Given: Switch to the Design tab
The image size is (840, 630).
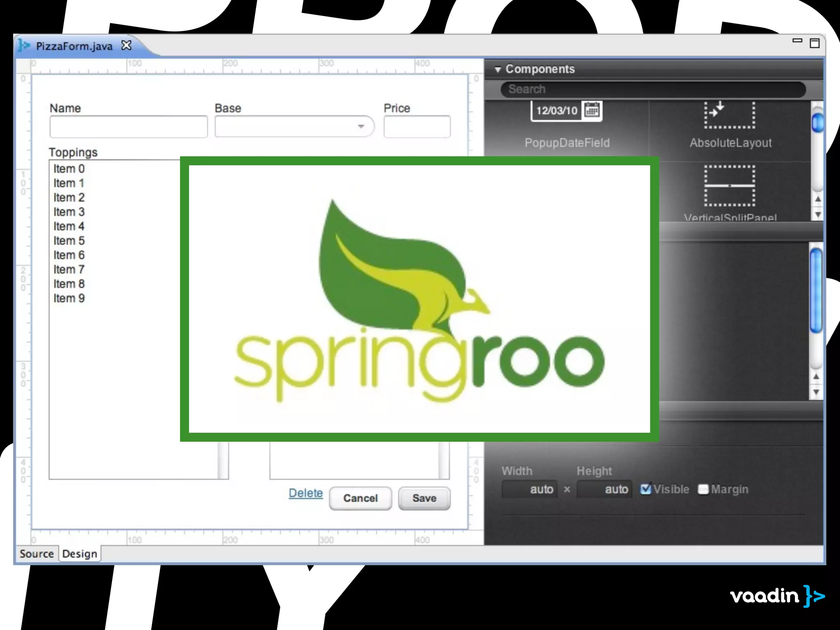Looking at the screenshot, I should pos(80,554).
